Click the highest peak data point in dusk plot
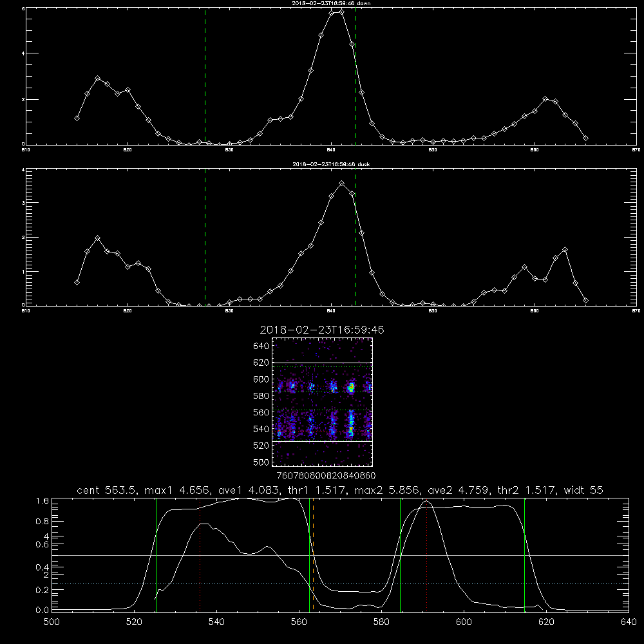This screenshot has height=644, width=644. 342,183
